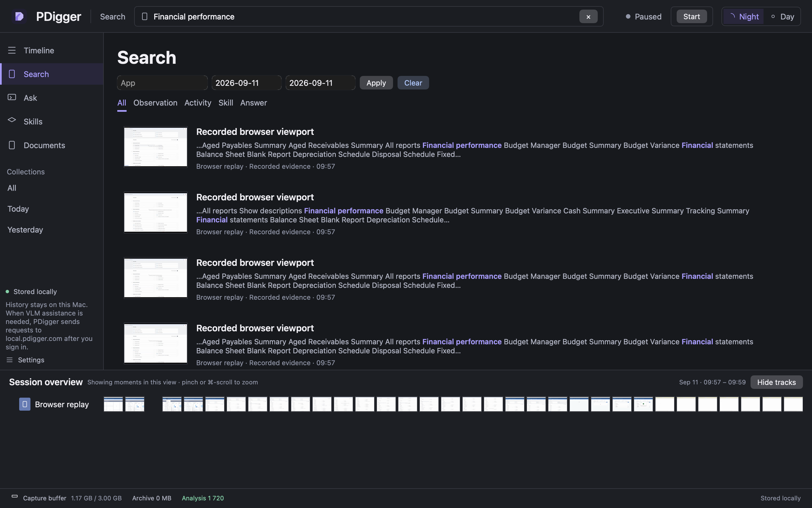Open Timeline in the sidebar
The height and width of the screenshot is (508, 812).
tap(52, 51)
